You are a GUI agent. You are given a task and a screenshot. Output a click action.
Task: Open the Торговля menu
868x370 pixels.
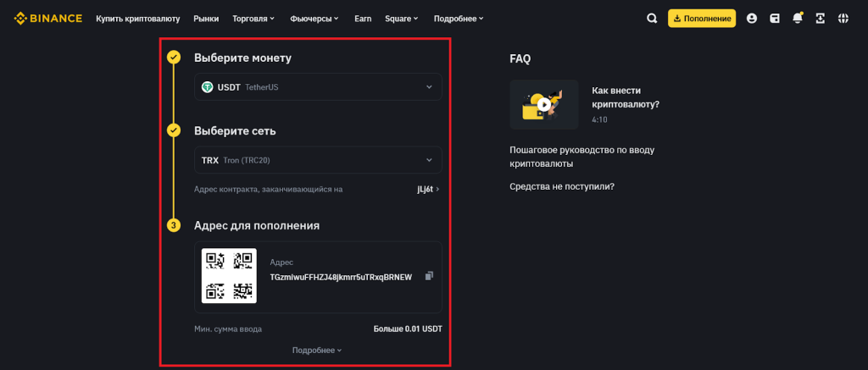[x=253, y=19]
